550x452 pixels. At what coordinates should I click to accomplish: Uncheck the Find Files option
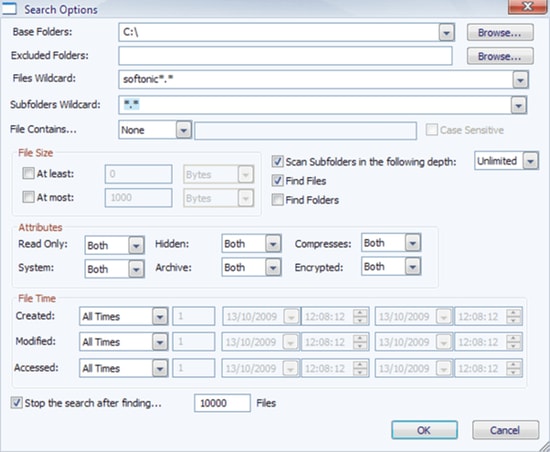pos(277,181)
